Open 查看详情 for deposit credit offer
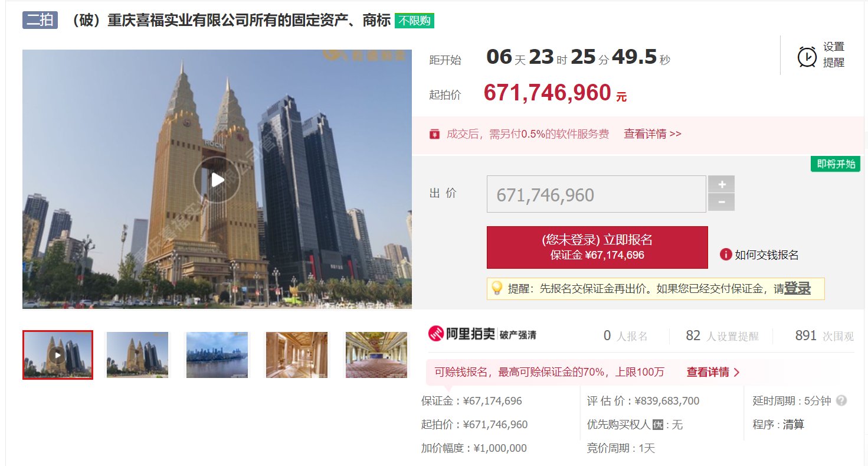 [x=713, y=372]
